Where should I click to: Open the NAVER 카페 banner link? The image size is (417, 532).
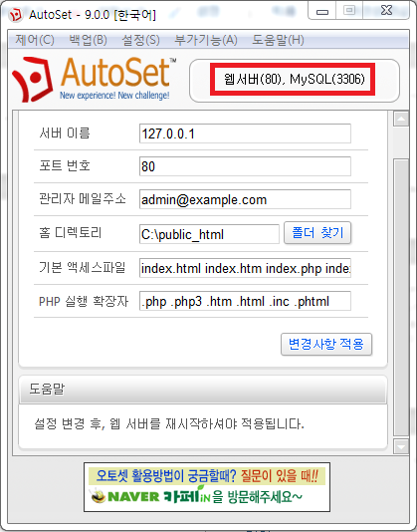click(207, 487)
